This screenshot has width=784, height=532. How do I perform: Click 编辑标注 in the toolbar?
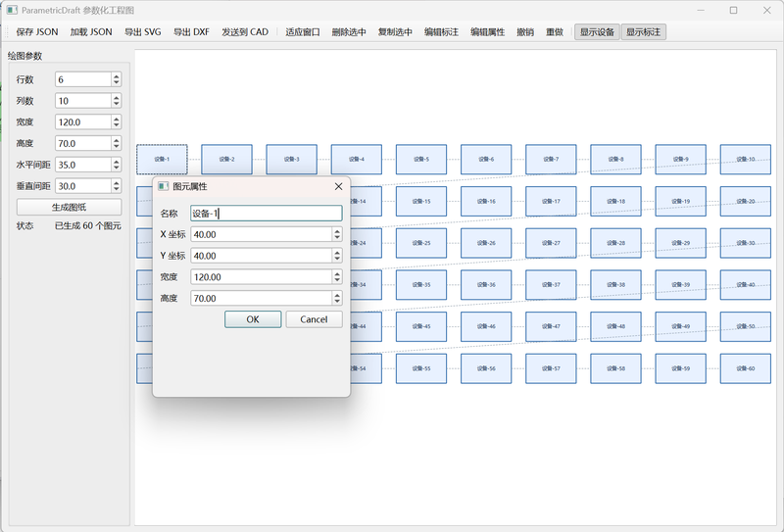(441, 32)
